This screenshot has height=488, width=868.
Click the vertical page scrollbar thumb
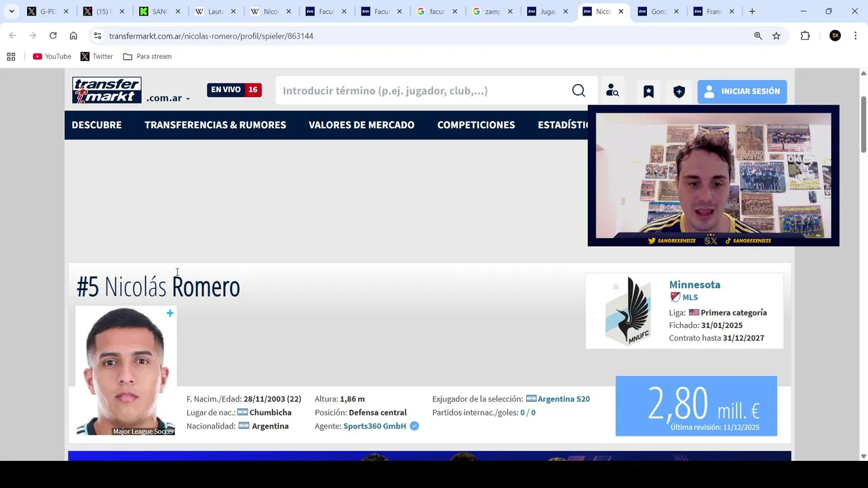coord(863,125)
